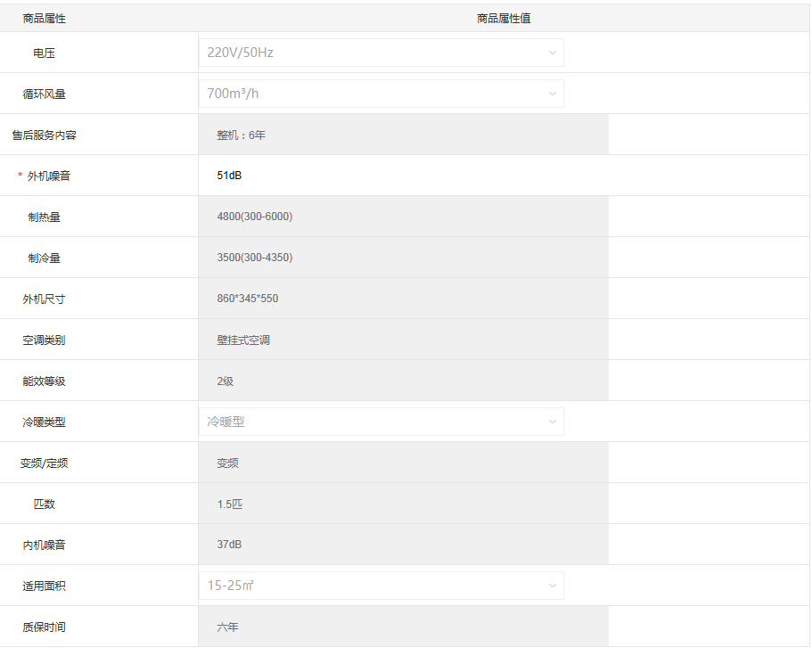Click the chevron arrow in the 适用面积 dropdown
The height and width of the screenshot is (656, 812).
click(552, 586)
